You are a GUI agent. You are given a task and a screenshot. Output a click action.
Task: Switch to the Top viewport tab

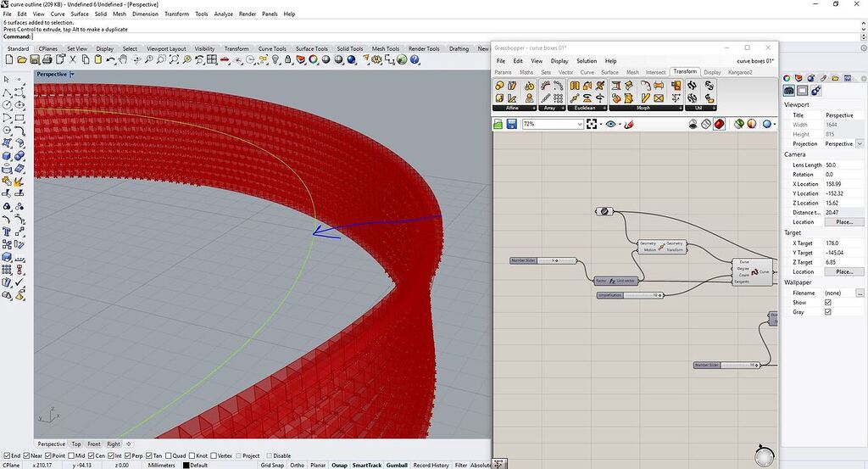point(76,444)
